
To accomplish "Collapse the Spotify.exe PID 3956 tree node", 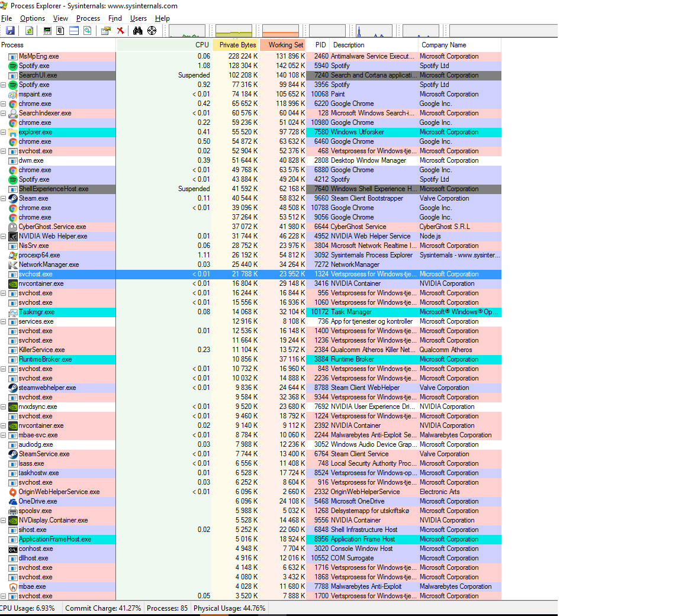I will (4, 85).
